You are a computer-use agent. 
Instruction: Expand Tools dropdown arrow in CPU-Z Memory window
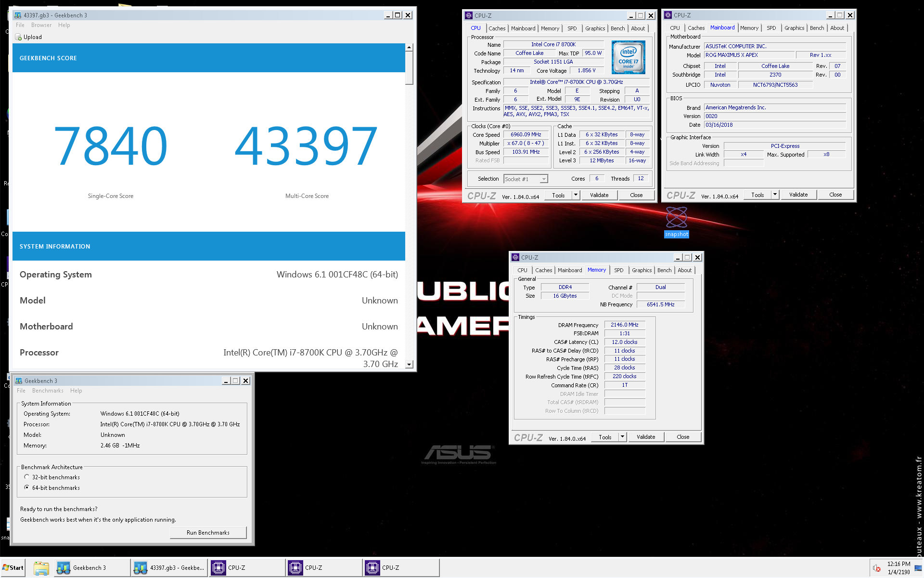pos(622,437)
